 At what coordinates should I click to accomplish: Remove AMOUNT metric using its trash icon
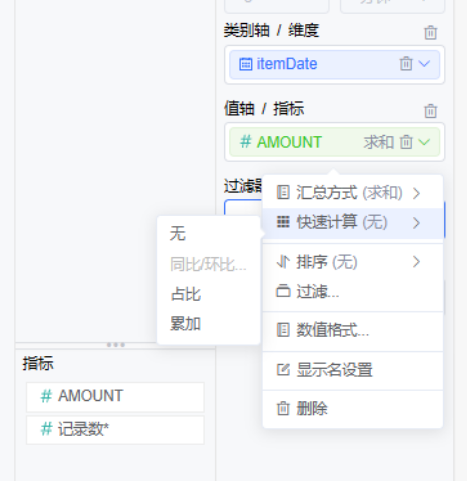[406, 142]
